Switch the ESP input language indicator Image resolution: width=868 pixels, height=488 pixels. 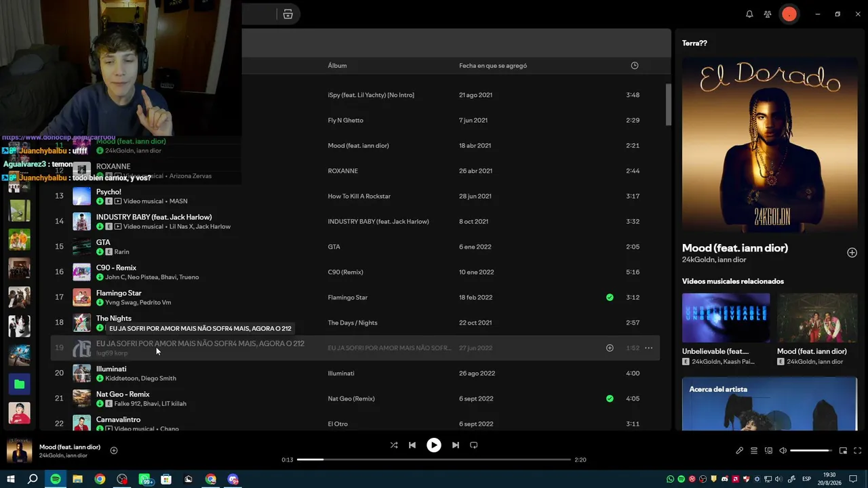(x=807, y=479)
